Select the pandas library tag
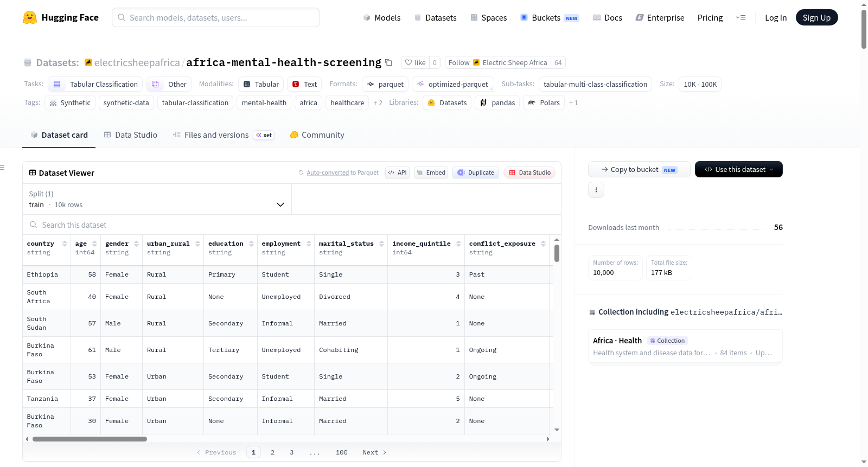The width and height of the screenshot is (868, 467). (x=497, y=103)
